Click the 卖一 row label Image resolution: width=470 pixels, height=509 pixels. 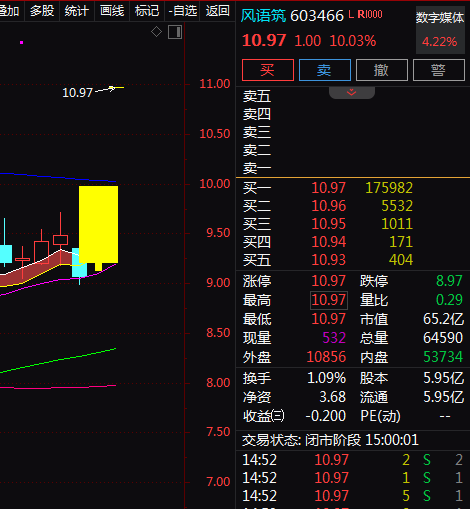(x=257, y=168)
